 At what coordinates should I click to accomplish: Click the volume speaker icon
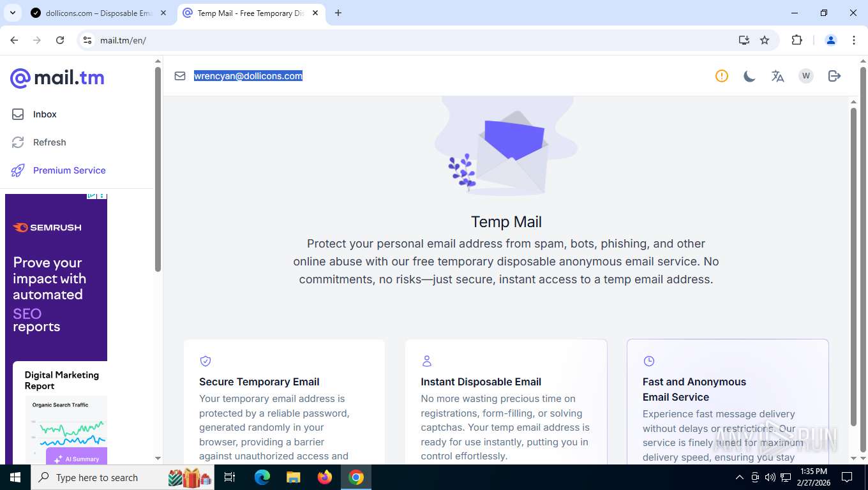[x=770, y=477]
